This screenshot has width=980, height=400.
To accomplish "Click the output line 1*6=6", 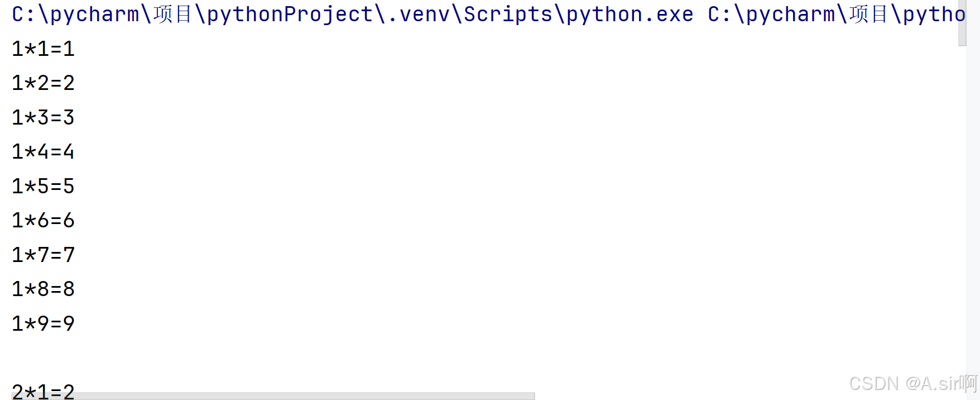I will [x=43, y=221].
